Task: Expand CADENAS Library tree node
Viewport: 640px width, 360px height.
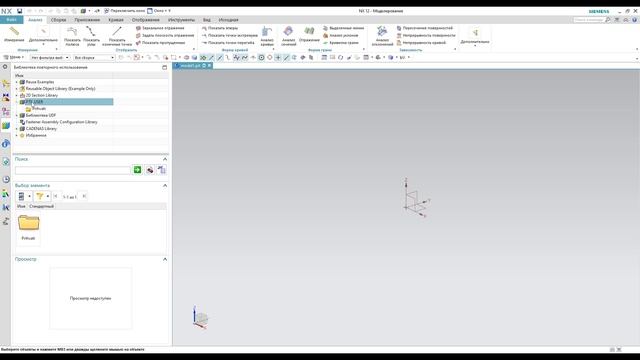Action: coord(17,129)
